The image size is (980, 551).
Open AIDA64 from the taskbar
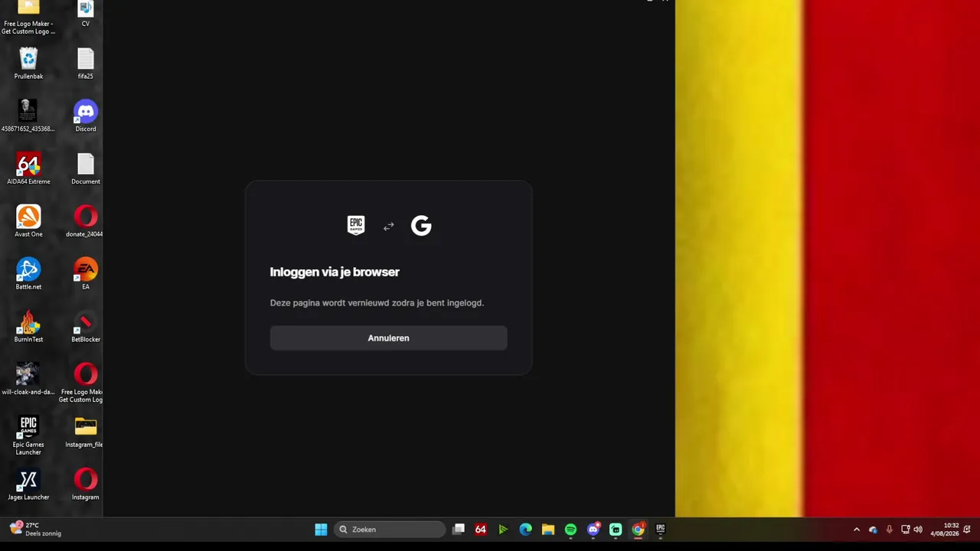click(x=481, y=530)
